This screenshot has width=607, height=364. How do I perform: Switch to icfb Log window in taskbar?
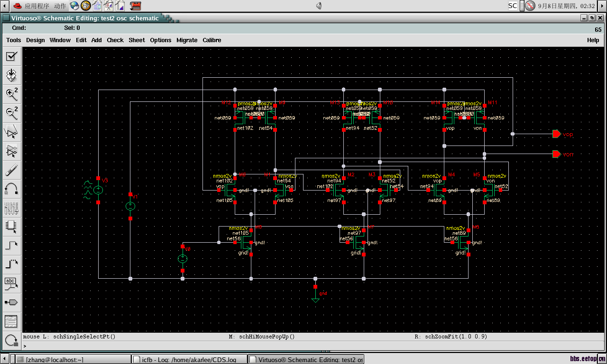pos(189,360)
